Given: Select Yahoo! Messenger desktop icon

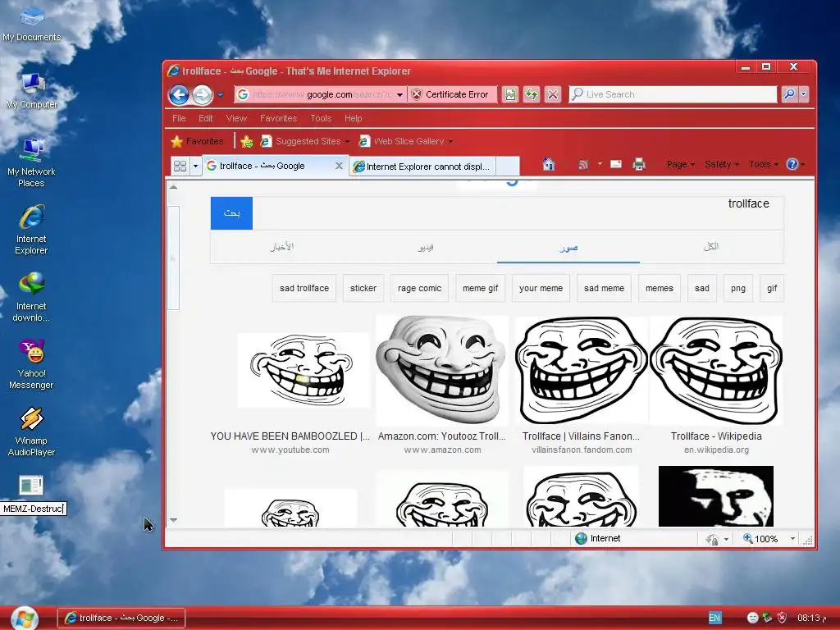Looking at the screenshot, I should click(32, 364).
